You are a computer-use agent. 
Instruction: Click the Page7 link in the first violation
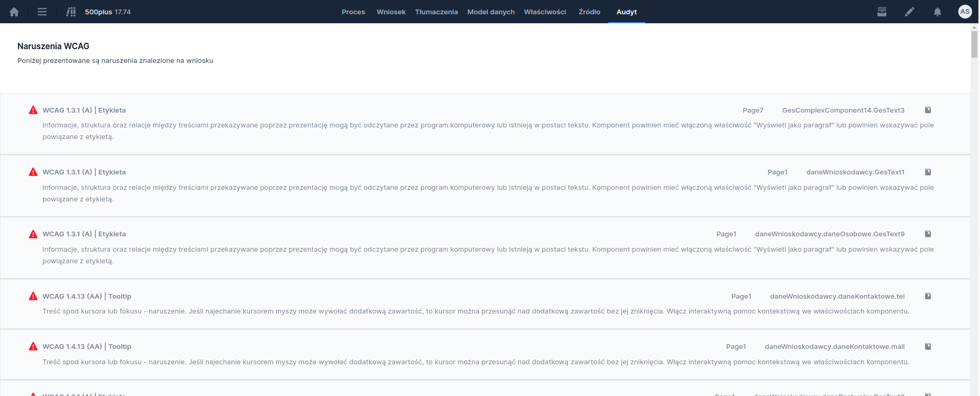point(753,110)
